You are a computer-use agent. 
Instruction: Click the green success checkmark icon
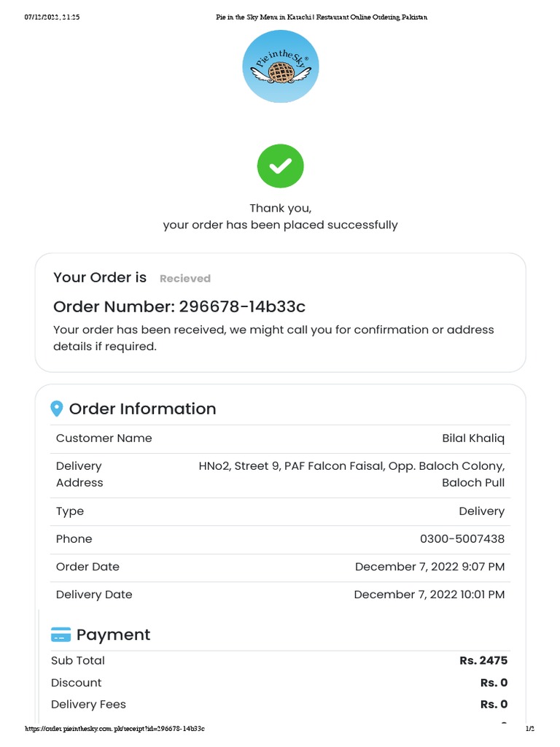281,166
